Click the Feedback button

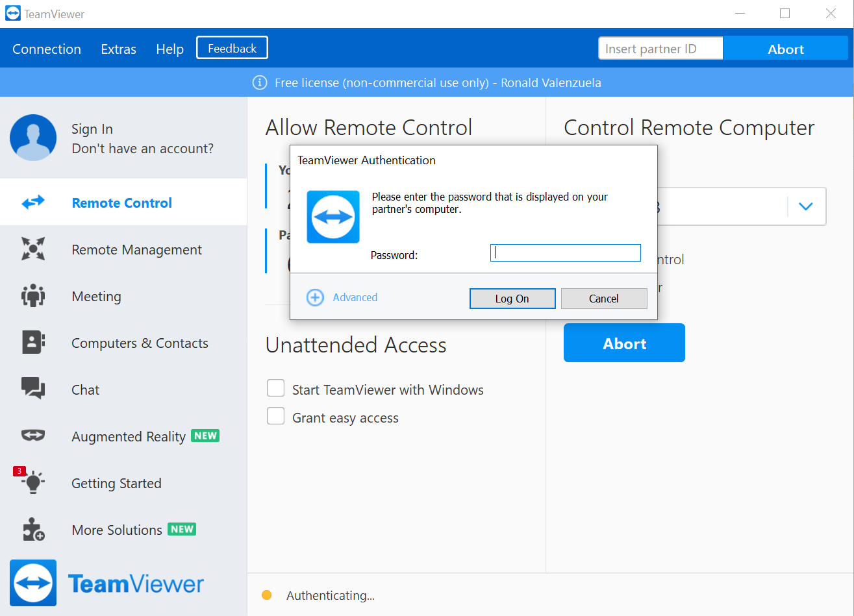click(232, 48)
